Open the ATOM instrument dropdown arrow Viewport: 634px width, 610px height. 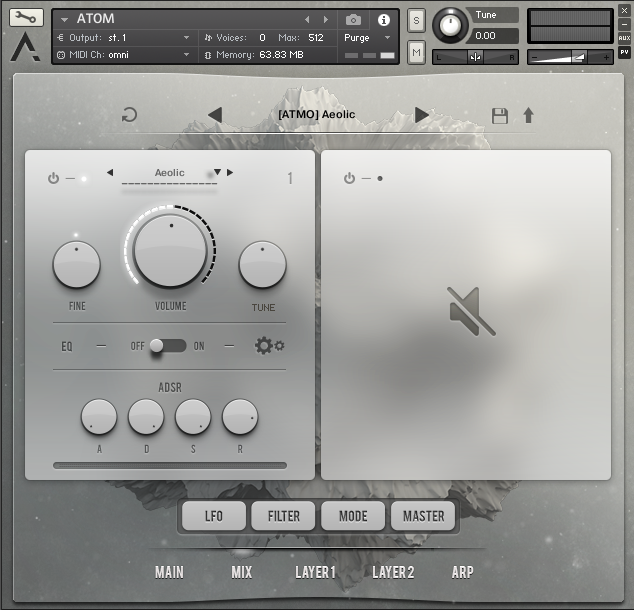pos(64,19)
